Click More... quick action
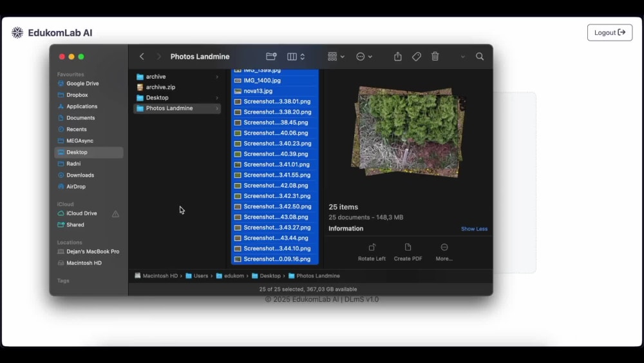 pyautogui.click(x=444, y=252)
